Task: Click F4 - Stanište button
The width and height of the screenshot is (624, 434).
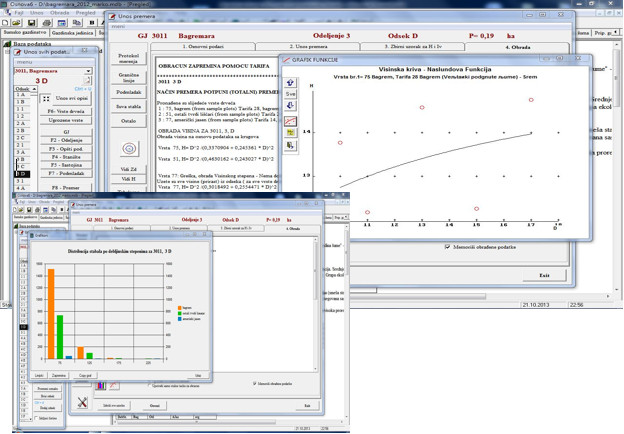Action: click(x=66, y=157)
